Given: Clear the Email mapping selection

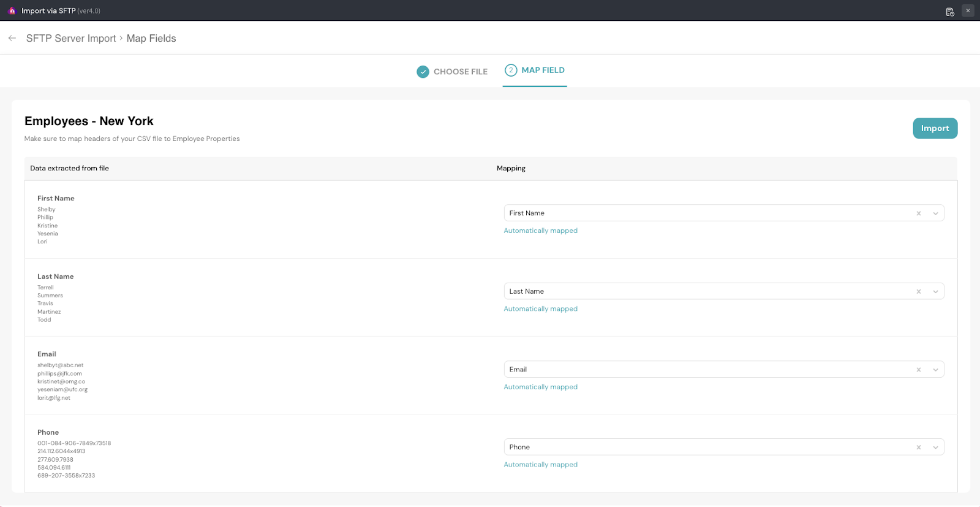Looking at the screenshot, I should (x=918, y=370).
